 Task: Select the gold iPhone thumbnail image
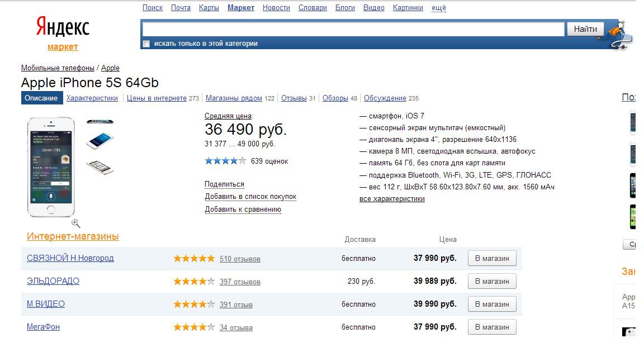[100, 166]
